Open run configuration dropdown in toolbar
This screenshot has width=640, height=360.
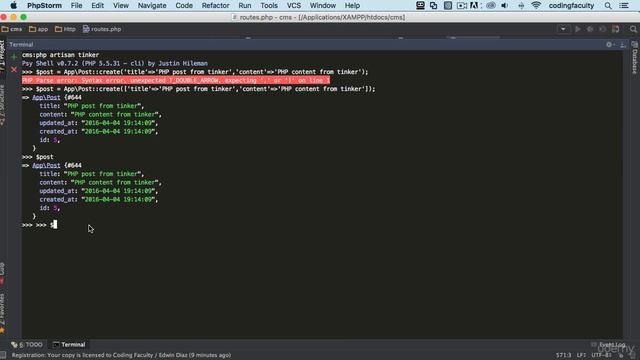pyautogui.click(x=563, y=29)
